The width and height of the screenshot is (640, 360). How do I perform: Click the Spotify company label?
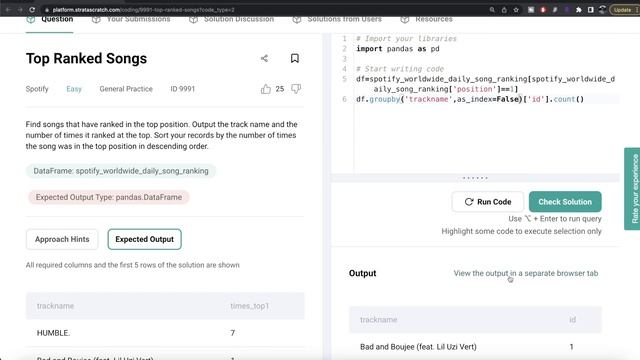click(x=37, y=89)
